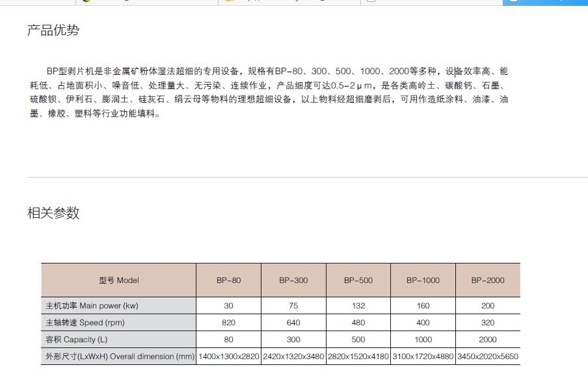588x378 pixels.
Task: Click the 3450x2020x5650 dimension cell
Action: coord(488,357)
